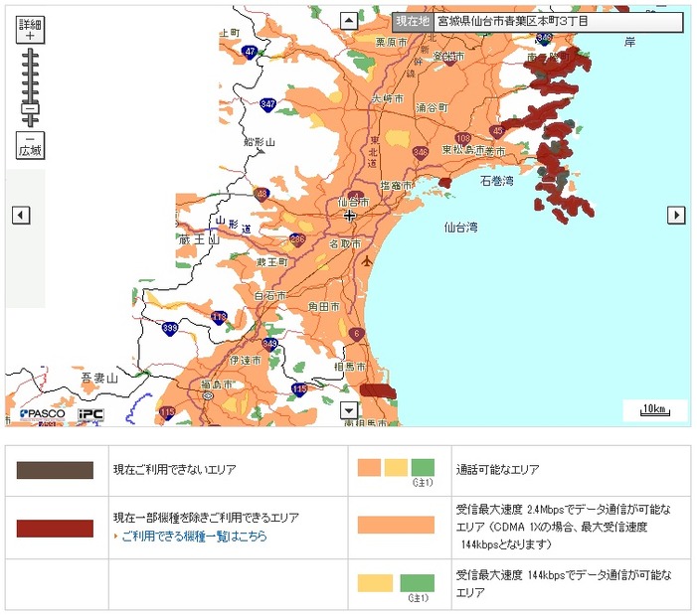The width and height of the screenshot is (697, 616).
Task: Click the 山形道 expressway label
Action: (x=234, y=225)
